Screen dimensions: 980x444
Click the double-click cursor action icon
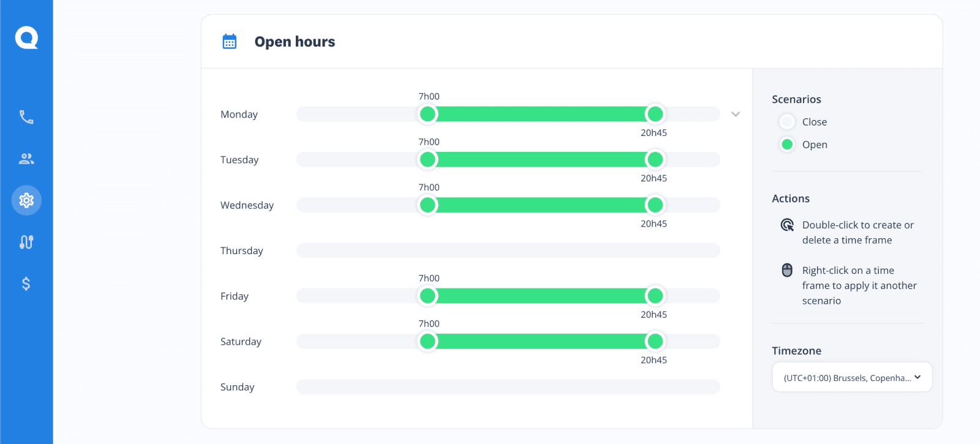pos(787,225)
